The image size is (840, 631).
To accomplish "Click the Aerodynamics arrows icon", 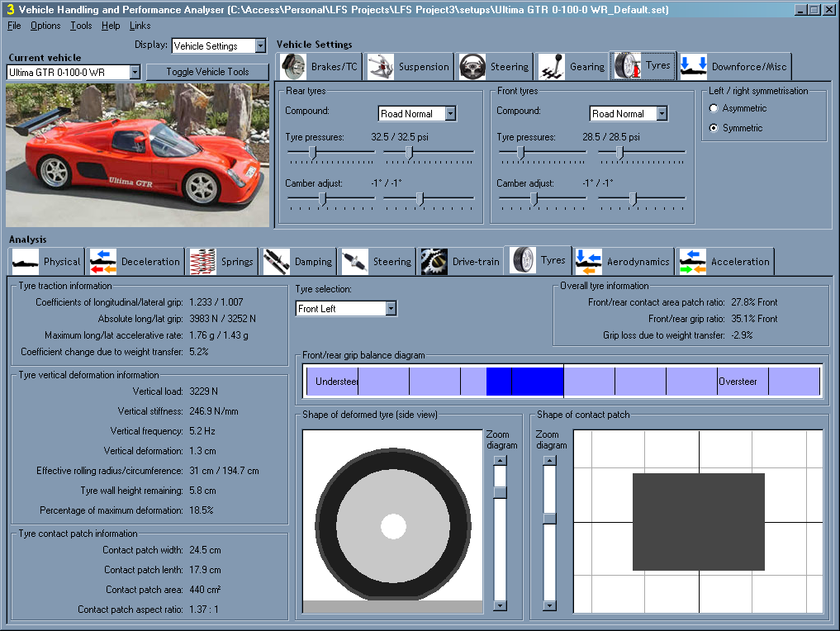I will point(589,262).
